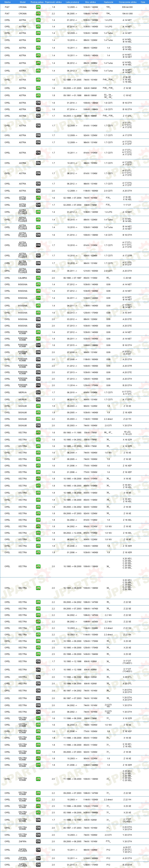Click petrol icon in Insignia A 16 XHT row
The image size is (149, 868).
(38, 313)
